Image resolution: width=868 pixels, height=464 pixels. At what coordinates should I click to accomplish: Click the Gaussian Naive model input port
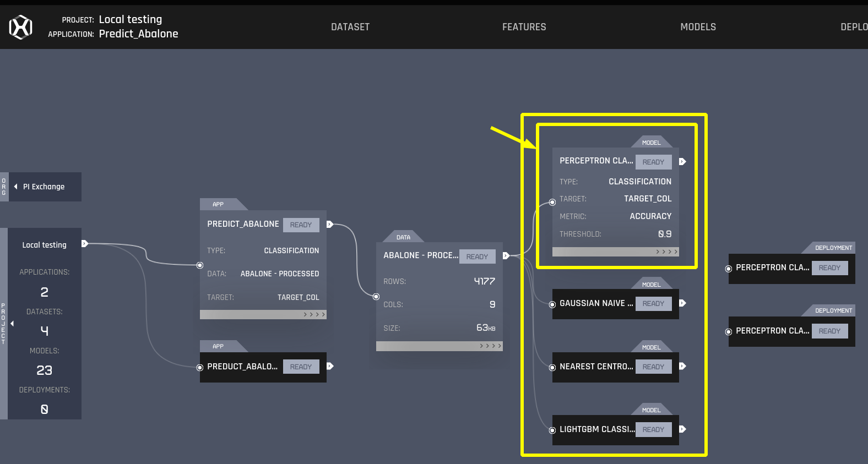click(x=552, y=304)
